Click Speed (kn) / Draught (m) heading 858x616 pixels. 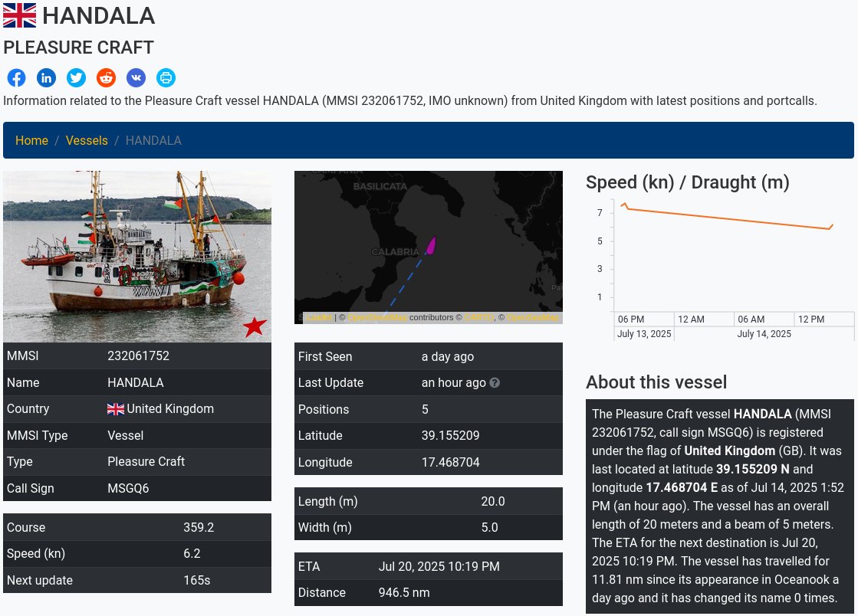pos(687,182)
